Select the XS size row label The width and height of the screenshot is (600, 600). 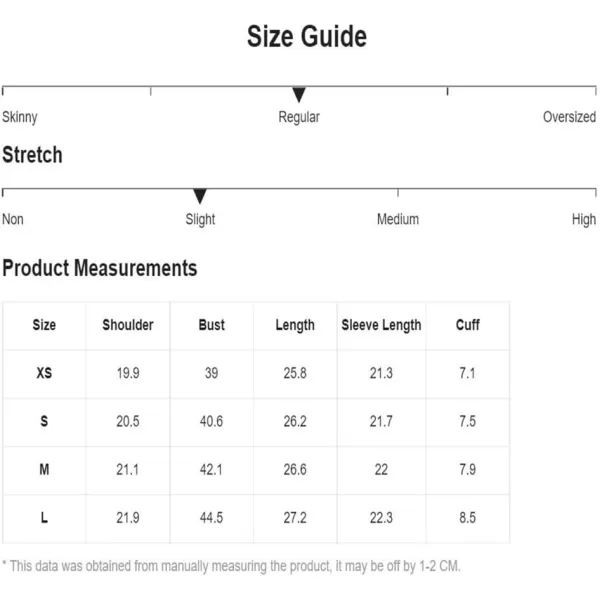[x=44, y=373]
